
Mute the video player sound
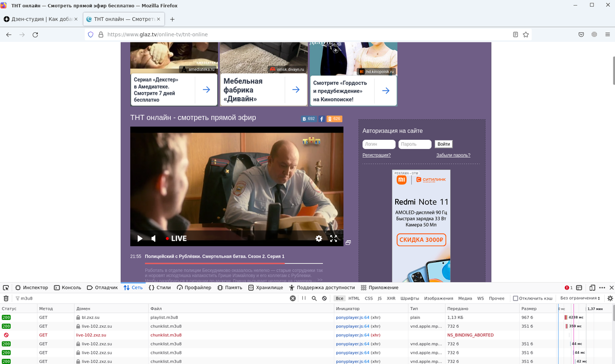click(153, 238)
